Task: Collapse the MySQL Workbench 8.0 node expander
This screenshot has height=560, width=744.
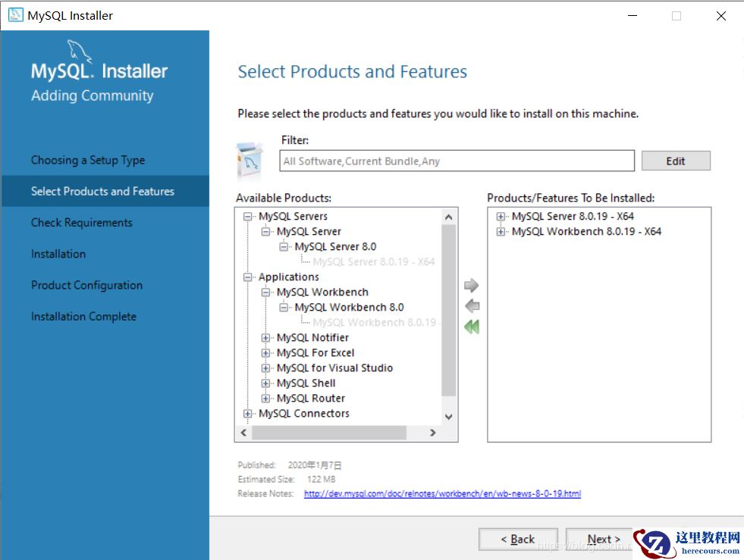Action: coord(284,308)
